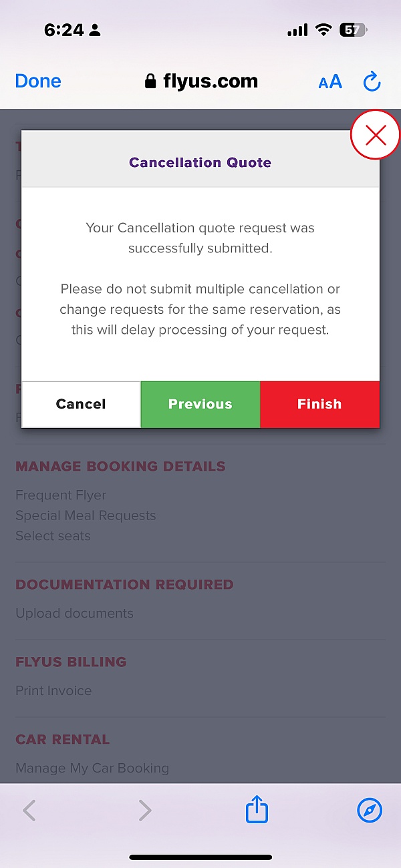Open the Print Invoice link

pyautogui.click(x=53, y=690)
